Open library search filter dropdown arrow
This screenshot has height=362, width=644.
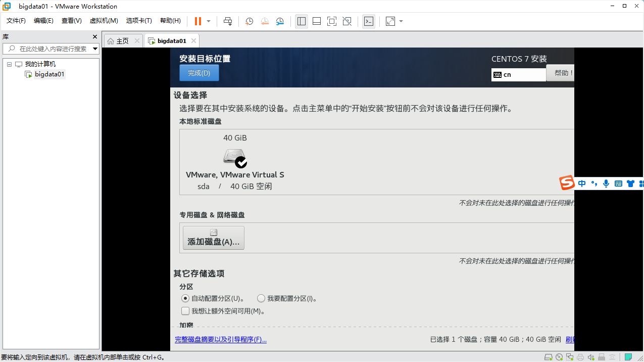(x=95, y=49)
